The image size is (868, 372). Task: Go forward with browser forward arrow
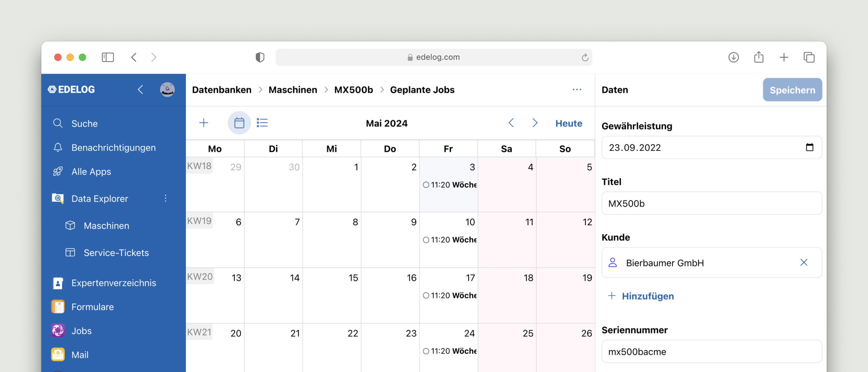154,57
